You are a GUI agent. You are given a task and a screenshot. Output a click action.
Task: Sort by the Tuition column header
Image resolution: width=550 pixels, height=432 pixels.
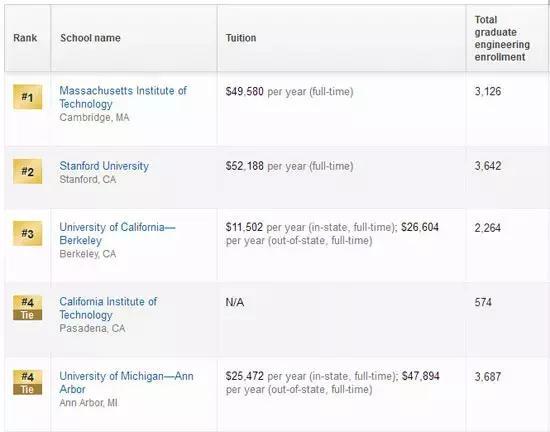241,38
